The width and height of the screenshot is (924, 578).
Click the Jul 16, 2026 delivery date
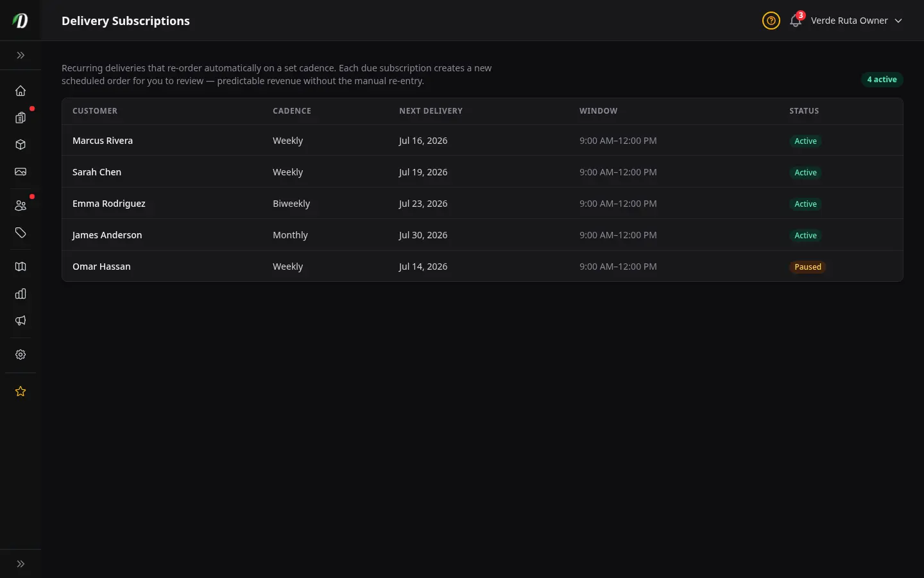(x=423, y=141)
